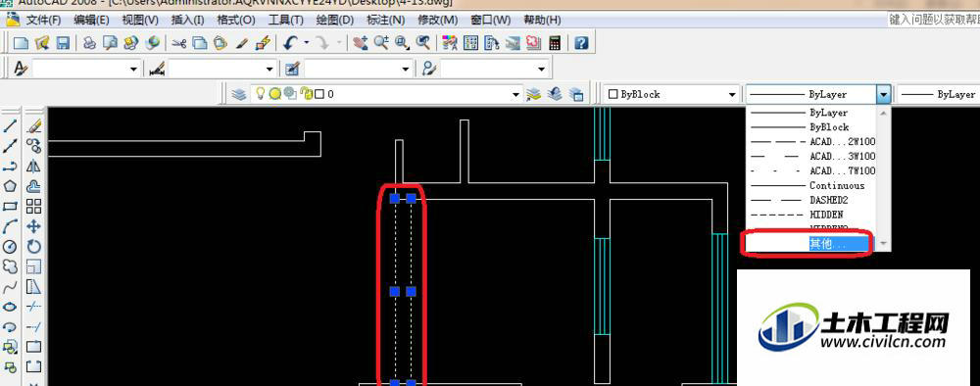Select the HIDDEN linetype entry
Image resolution: width=980 pixels, height=386 pixels.
click(811, 215)
